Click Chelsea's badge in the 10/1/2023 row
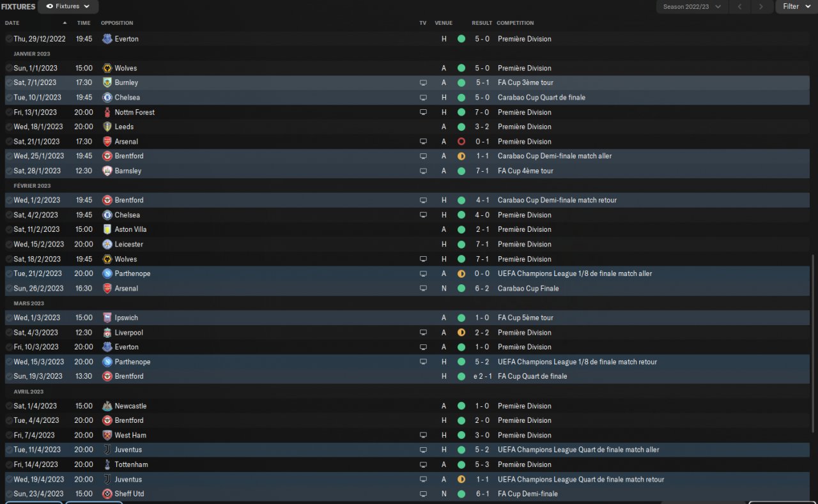Screen dimensions: 818x504 107,98
